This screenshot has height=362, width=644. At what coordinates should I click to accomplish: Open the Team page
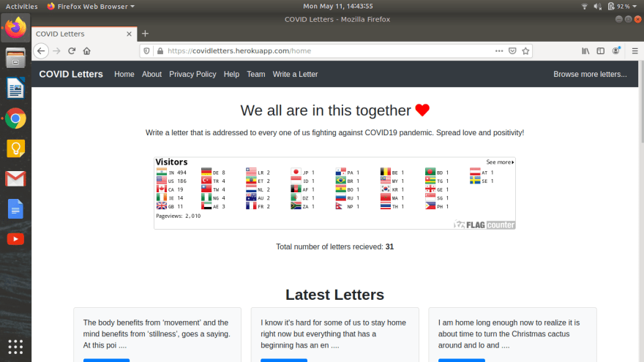pyautogui.click(x=255, y=75)
